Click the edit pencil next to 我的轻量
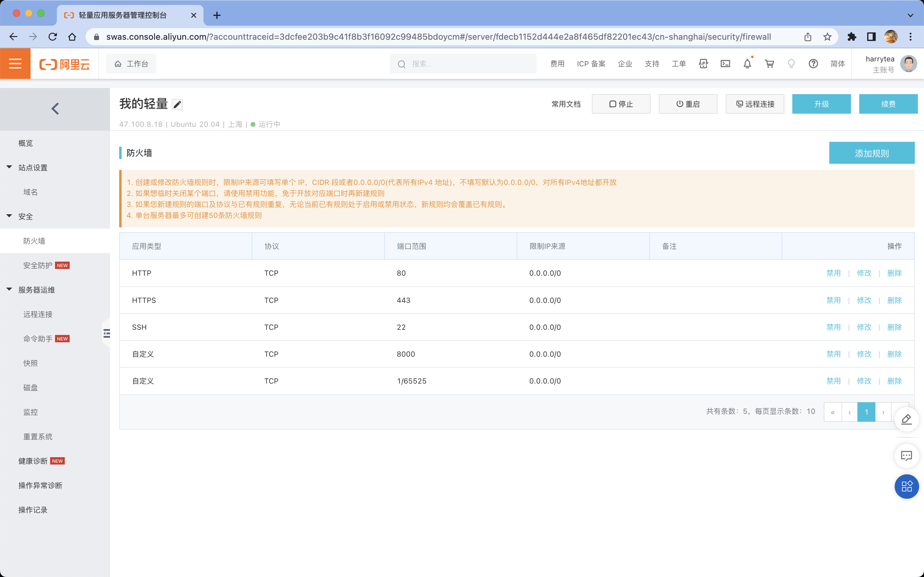924x577 pixels. pos(177,105)
